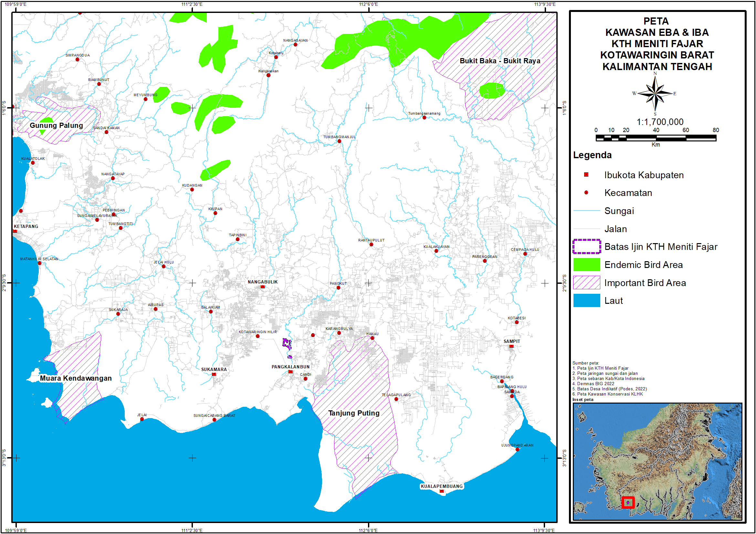Click the red square on inset map

pyautogui.click(x=628, y=502)
